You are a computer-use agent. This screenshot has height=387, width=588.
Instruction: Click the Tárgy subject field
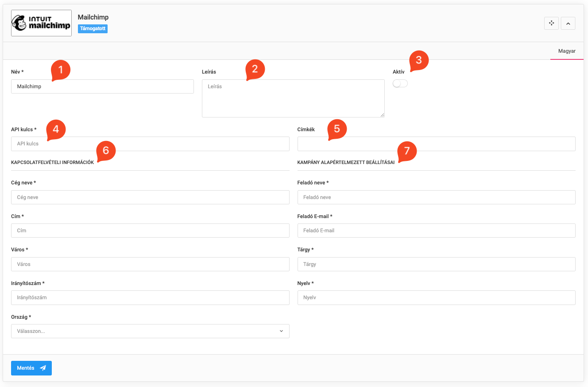tap(436, 264)
